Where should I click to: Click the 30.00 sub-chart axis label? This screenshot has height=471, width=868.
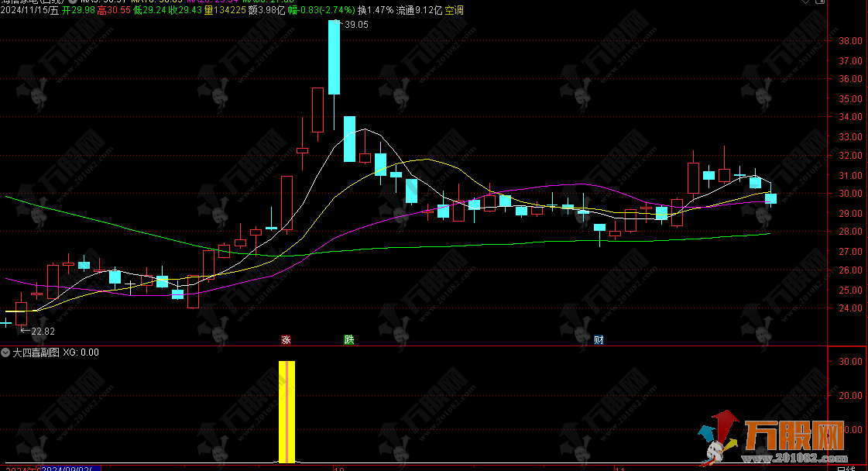point(851,361)
